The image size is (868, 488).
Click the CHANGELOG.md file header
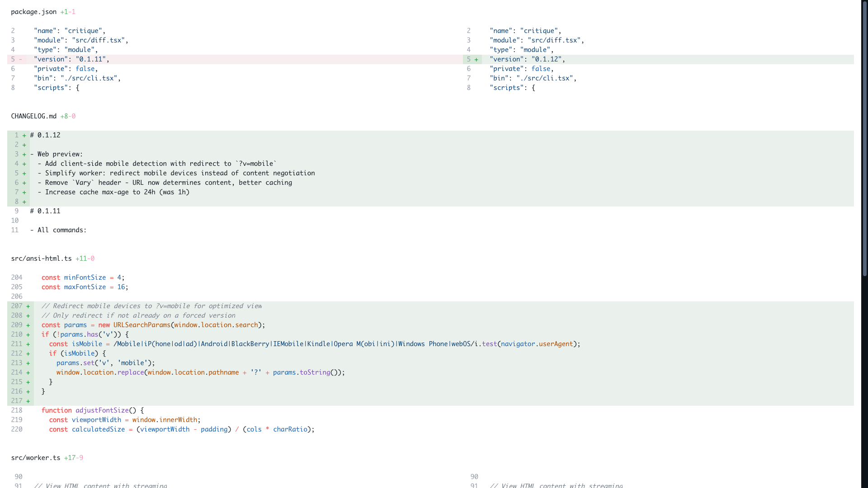tap(33, 116)
